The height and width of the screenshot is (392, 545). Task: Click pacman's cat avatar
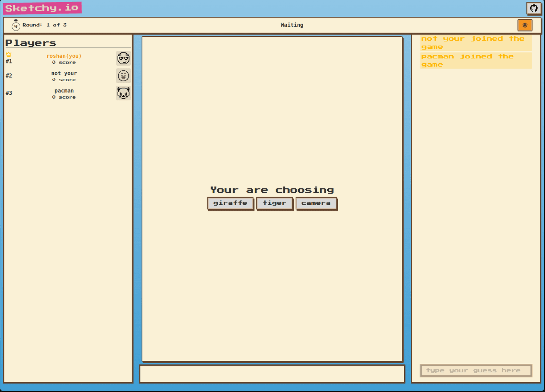pyautogui.click(x=123, y=93)
